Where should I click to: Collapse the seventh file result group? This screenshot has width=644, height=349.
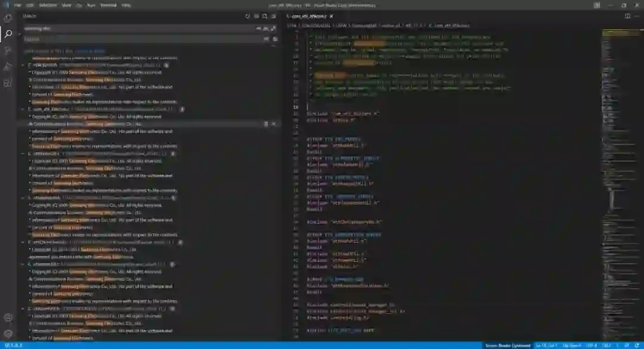[x=23, y=308]
